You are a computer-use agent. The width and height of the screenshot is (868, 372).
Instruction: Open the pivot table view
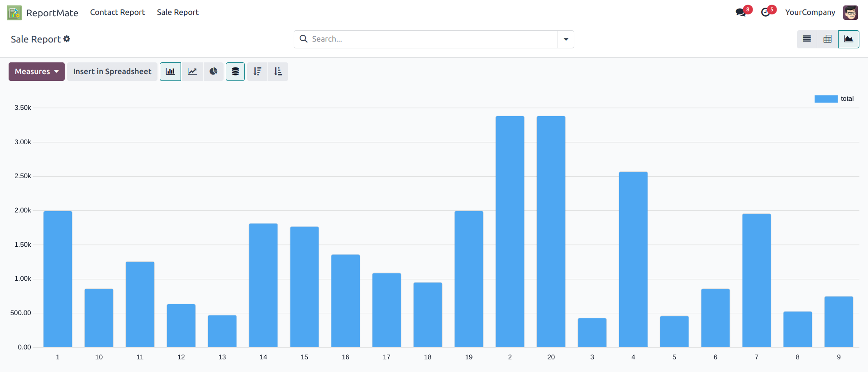click(x=827, y=39)
